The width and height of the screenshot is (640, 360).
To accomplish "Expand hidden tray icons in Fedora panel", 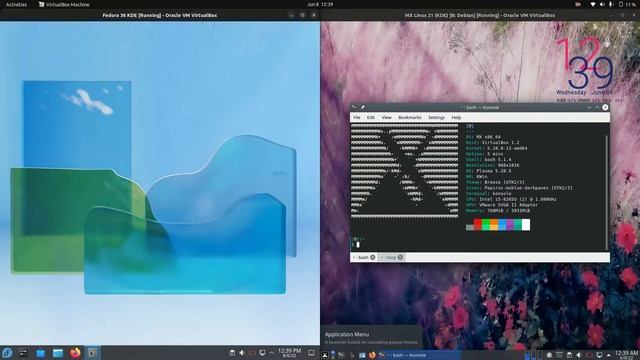I will pos(272,353).
